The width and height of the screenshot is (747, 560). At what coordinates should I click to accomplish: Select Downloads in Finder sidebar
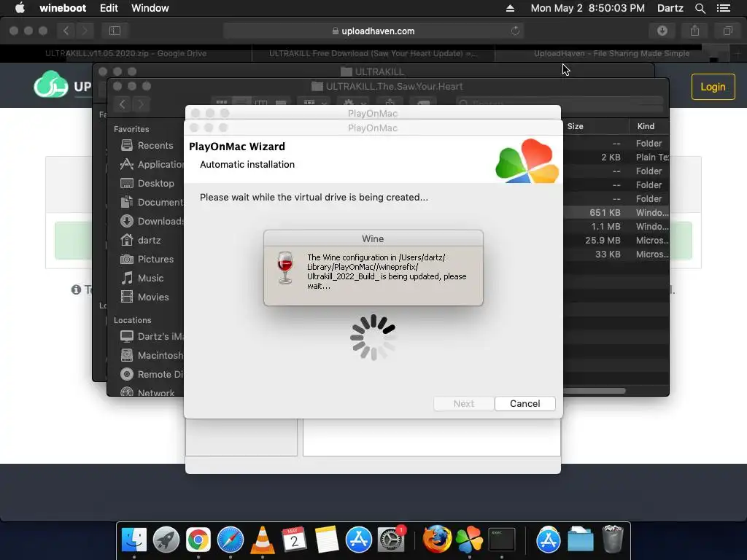[152, 221]
